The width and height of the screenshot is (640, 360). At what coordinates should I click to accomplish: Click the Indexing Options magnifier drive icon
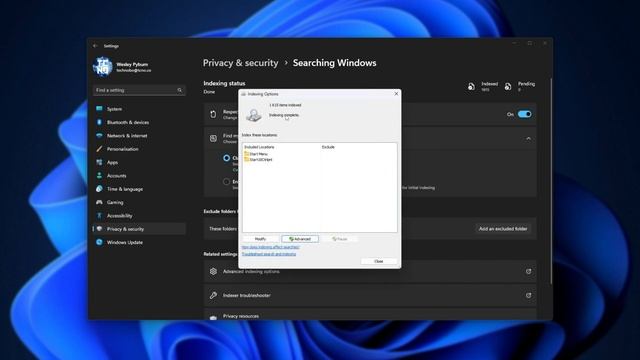[x=254, y=115]
